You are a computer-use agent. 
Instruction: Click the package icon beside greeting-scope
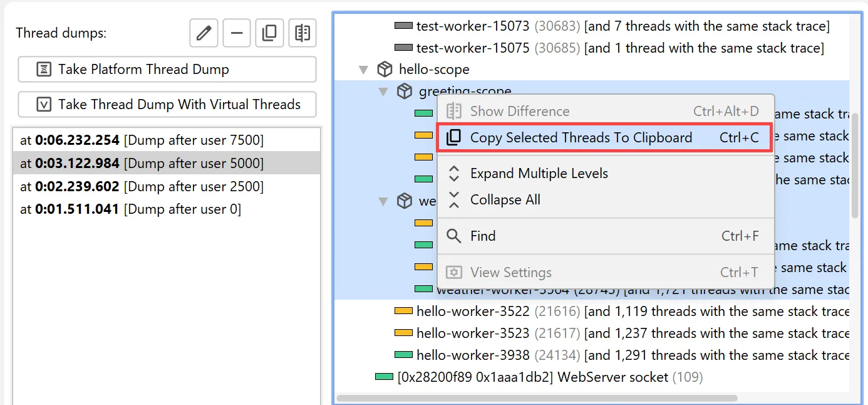(405, 91)
